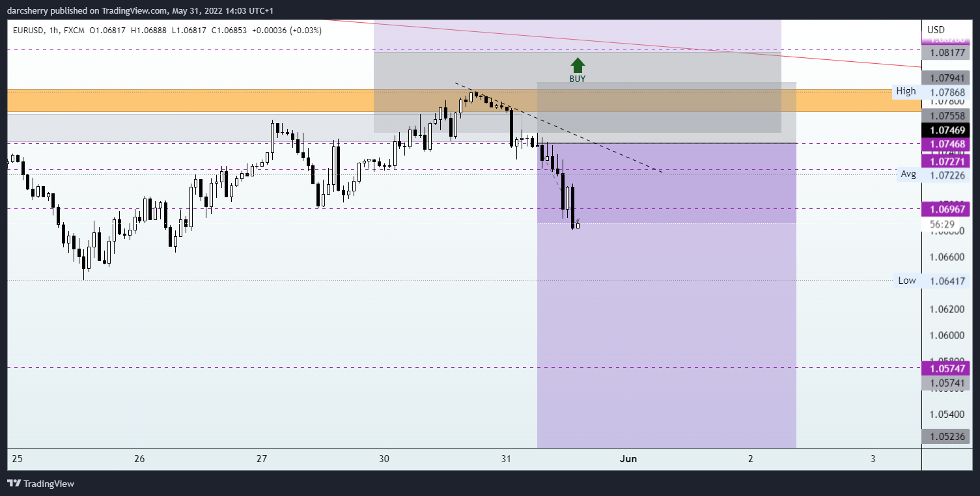Select the 1.07868 high price value
The image size is (980, 496).
947,92
